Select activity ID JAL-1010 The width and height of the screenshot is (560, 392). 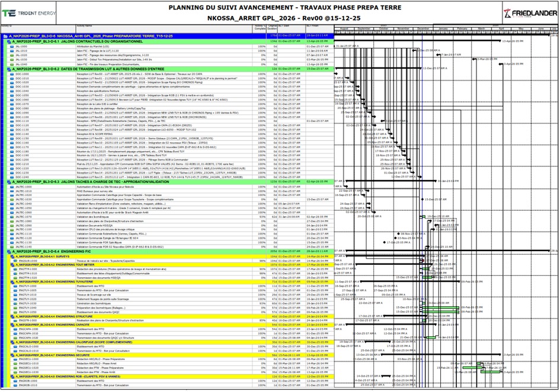pyautogui.click(x=21, y=51)
